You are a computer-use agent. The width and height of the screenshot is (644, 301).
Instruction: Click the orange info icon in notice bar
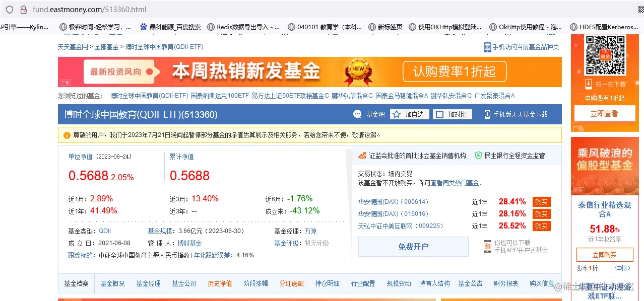(x=67, y=135)
